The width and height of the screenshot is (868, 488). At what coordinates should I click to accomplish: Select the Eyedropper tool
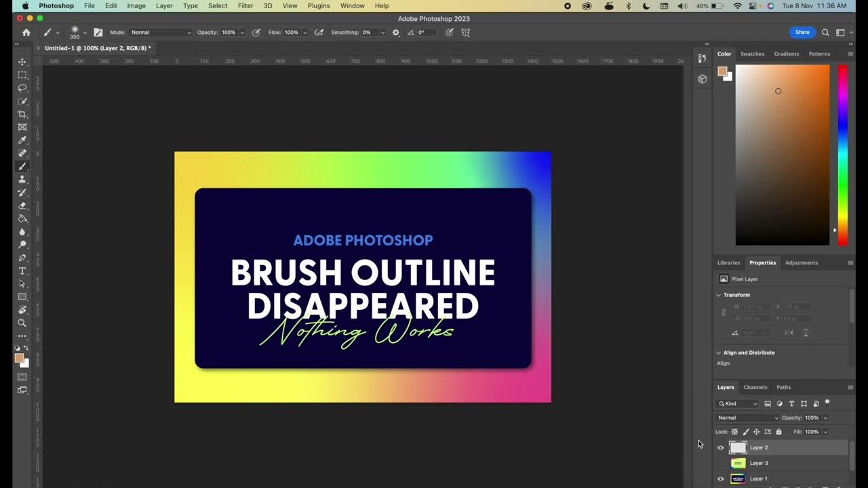click(22, 140)
